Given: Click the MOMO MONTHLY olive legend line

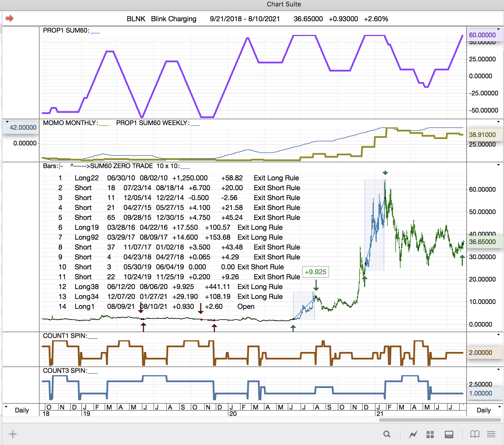Looking at the screenshot, I should click(x=103, y=125).
